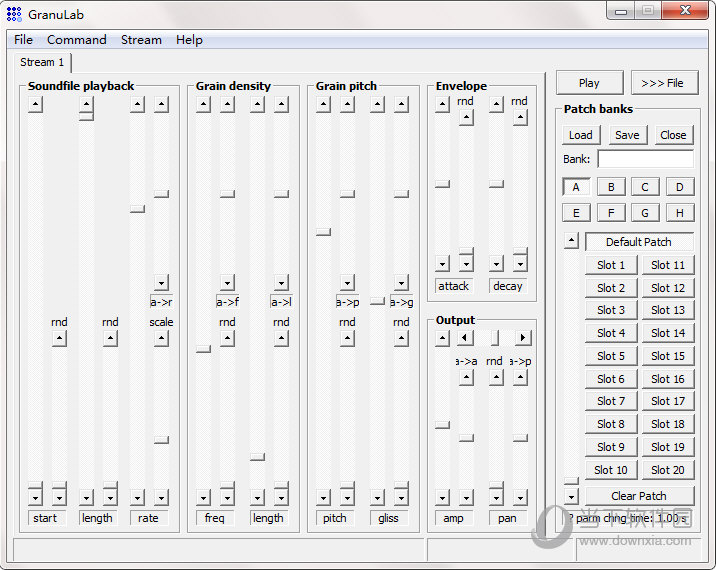Click down arrow of output amp slider
The image size is (716, 570).
442,497
